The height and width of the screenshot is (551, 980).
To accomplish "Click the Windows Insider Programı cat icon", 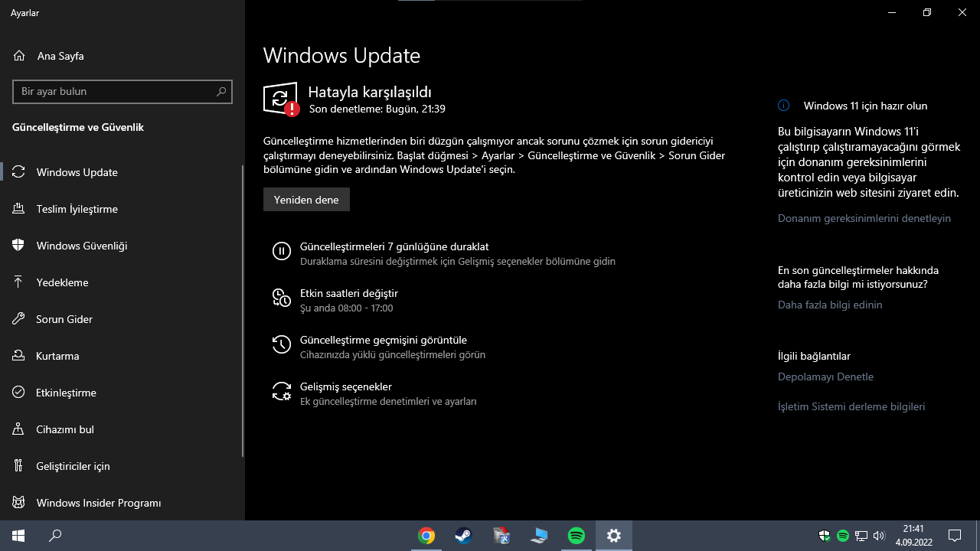I will click(19, 503).
